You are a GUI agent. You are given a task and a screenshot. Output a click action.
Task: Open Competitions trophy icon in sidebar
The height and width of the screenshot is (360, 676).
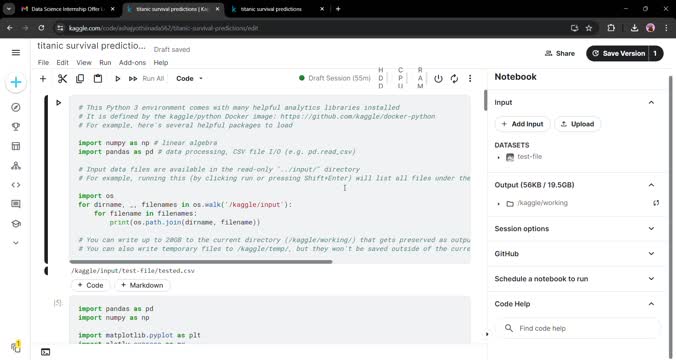[16, 127]
